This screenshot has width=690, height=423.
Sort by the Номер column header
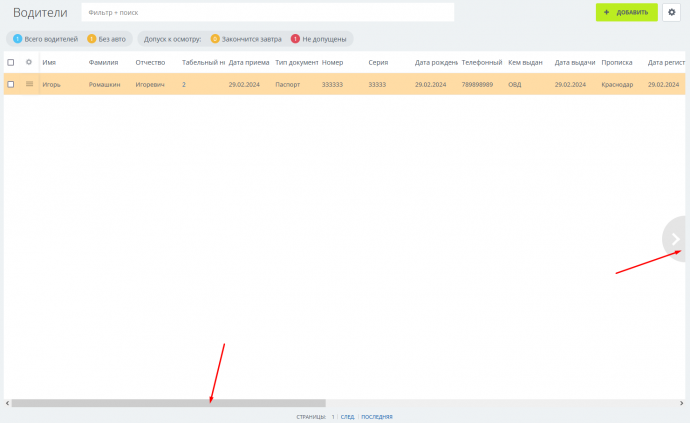click(332, 63)
